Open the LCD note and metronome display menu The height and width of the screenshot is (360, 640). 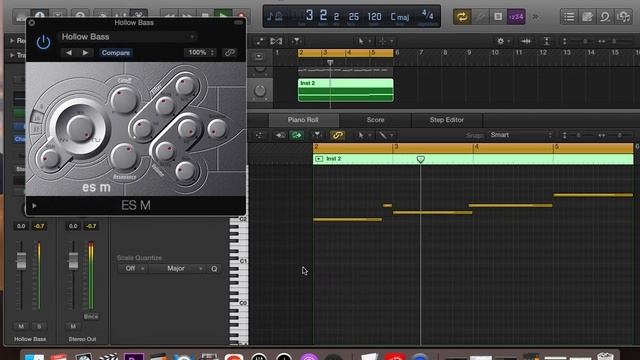(275, 17)
